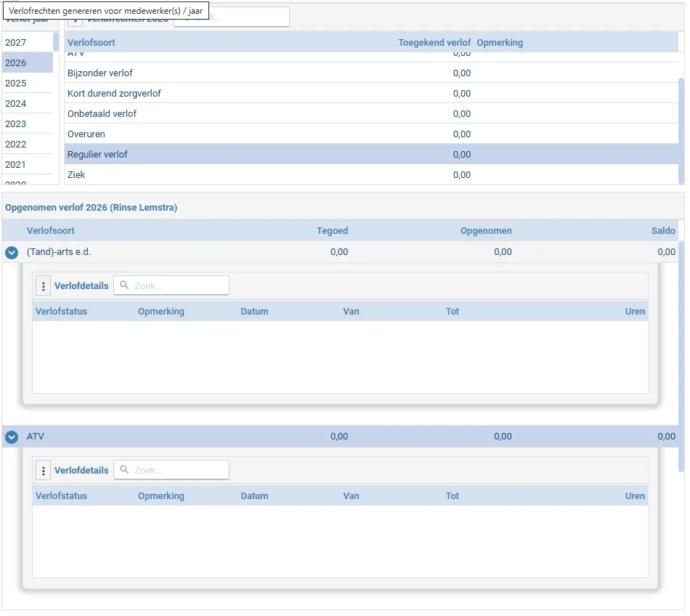Image resolution: width=690 pixels, height=616 pixels.
Task: Sort by Saldo column header
Action: pos(663,231)
